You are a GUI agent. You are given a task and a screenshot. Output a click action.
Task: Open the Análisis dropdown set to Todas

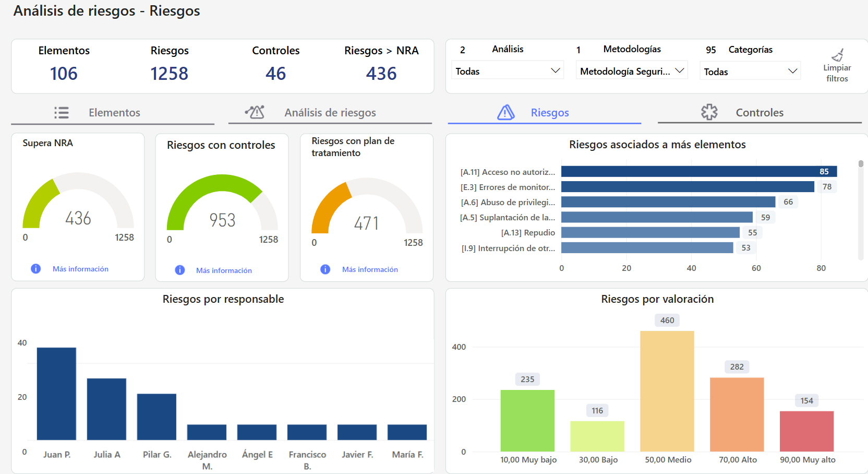(508, 71)
